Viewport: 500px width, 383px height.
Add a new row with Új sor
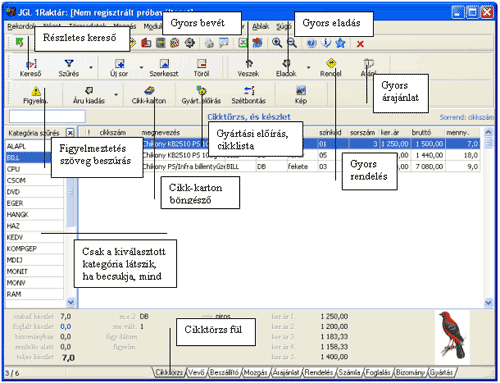[119, 68]
